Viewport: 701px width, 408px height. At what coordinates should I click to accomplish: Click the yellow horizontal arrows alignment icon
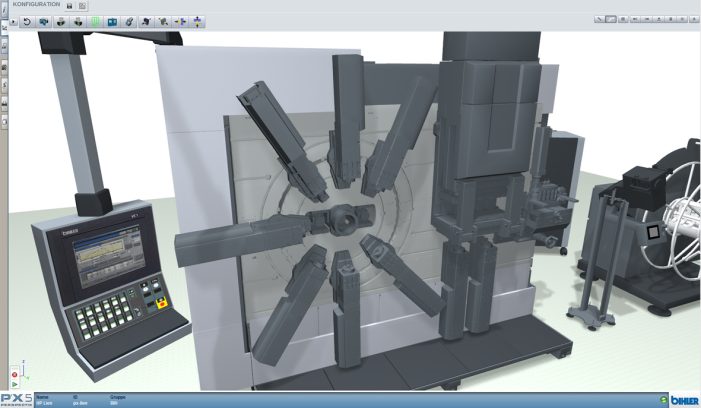[x=180, y=21]
